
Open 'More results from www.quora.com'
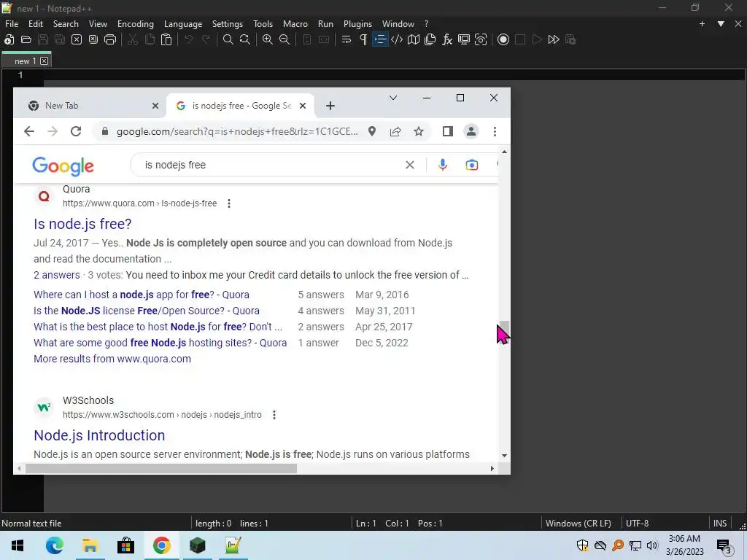112,359
